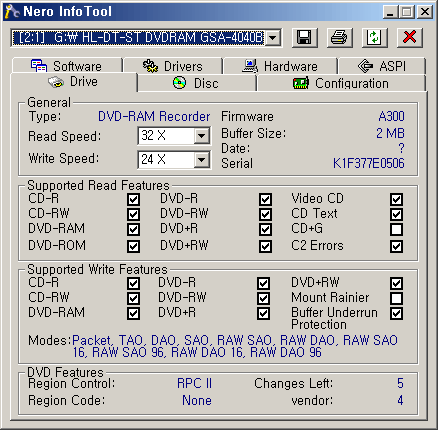
Task: Toggle DVD+RW write feature checkbox
Action: pyautogui.click(x=397, y=283)
